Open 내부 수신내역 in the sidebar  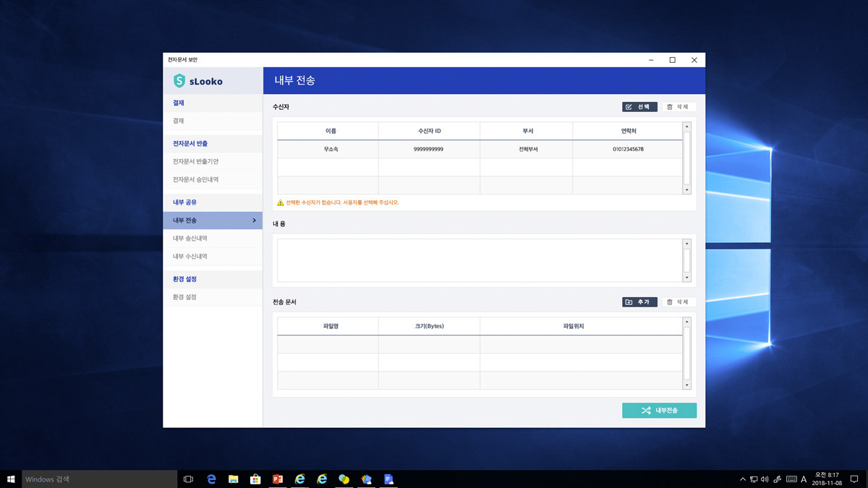point(213,257)
